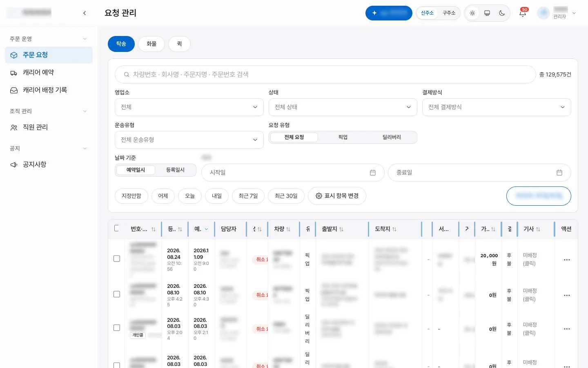This screenshot has height=368, width=588.
Task: Open 공지사항 in sidebar
Action: (49, 165)
